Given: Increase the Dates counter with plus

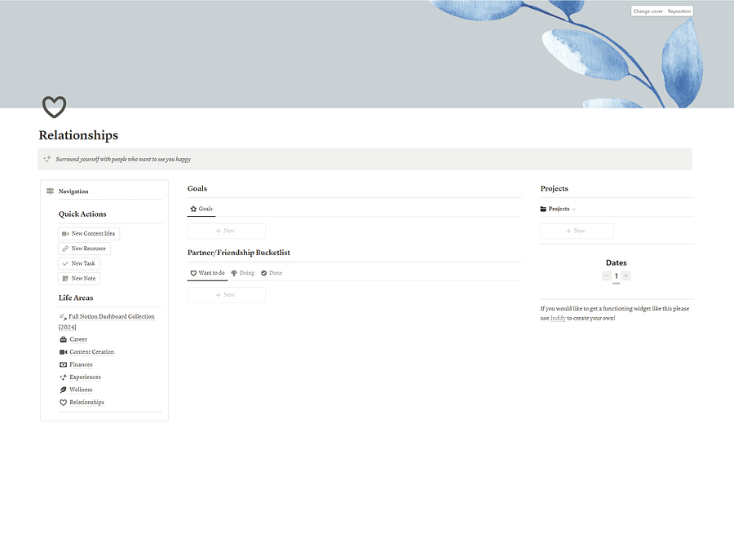Looking at the screenshot, I should (x=626, y=276).
